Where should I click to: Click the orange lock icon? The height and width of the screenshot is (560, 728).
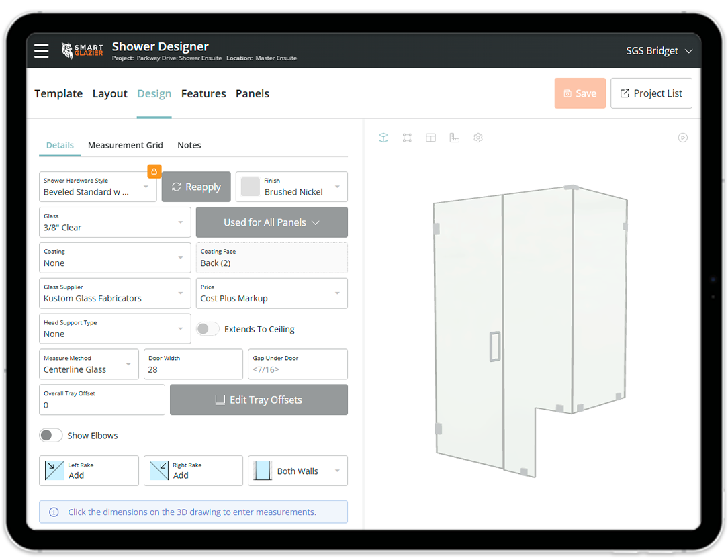pos(154,171)
